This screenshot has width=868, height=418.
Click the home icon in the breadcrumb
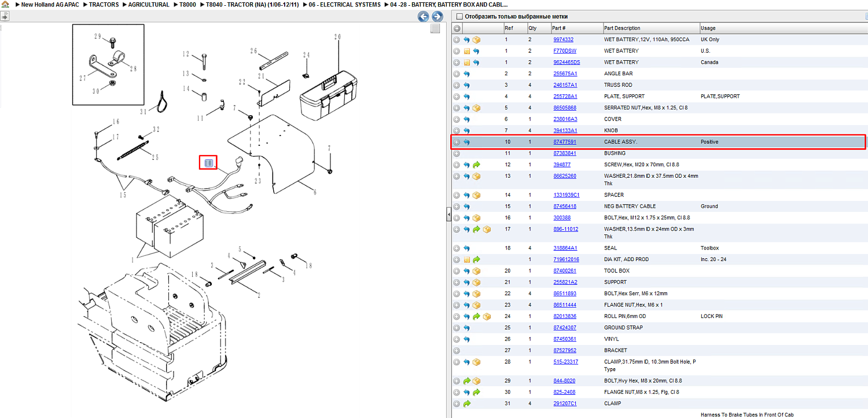click(5, 5)
